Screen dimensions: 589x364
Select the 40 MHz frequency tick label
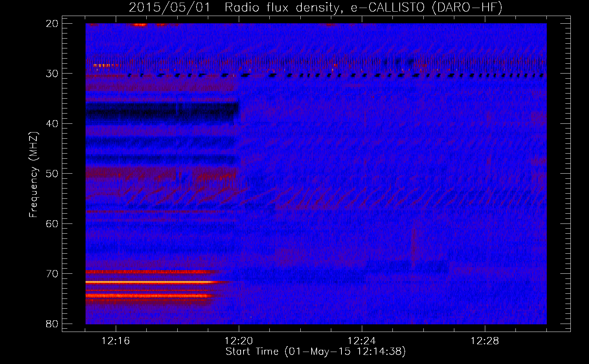coord(52,123)
